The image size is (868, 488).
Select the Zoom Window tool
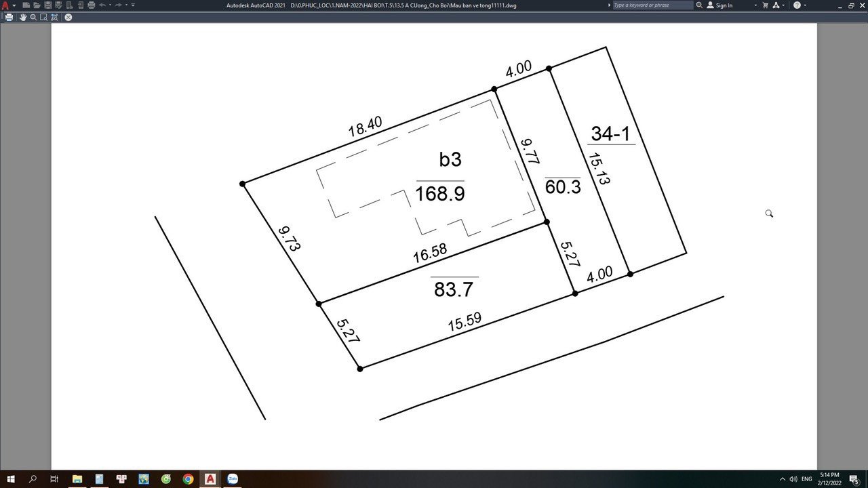tap(43, 17)
